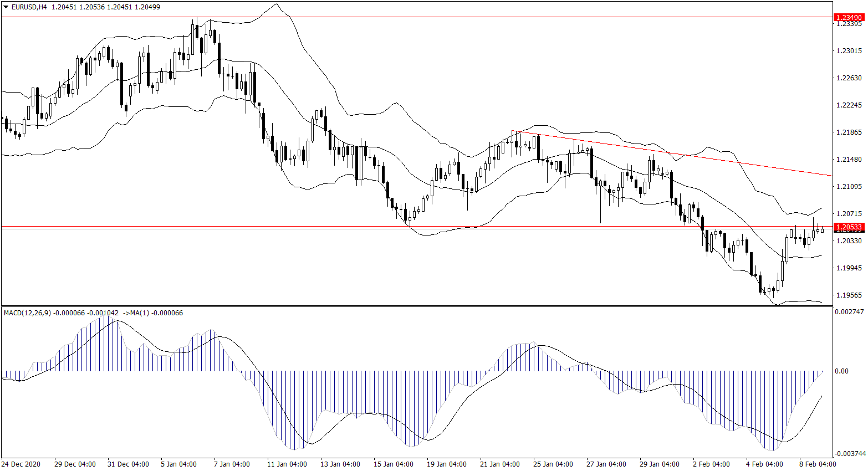This screenshot has width=868, height=471.
Task: Click the 1.22245 price scale value
Action: click(x=849, y=105)
